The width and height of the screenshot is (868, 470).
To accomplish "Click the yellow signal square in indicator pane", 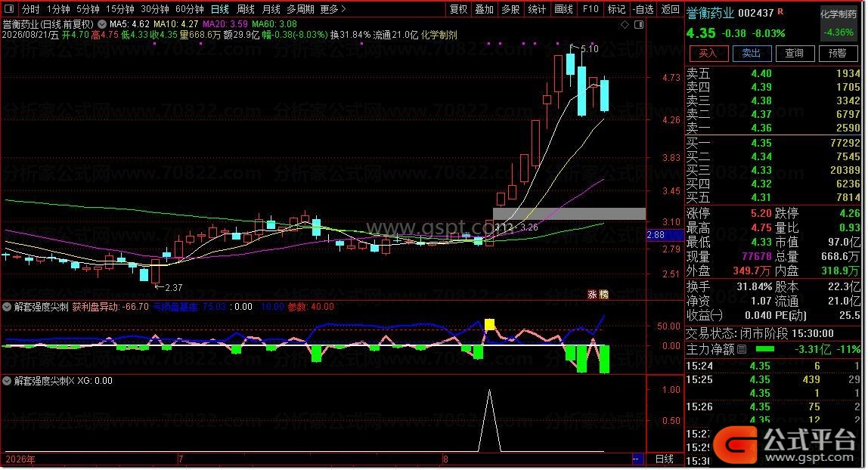I will 489,325.
